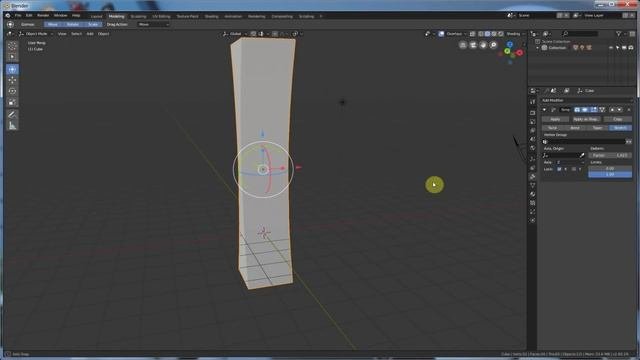Open the viewport Add menu
Image resolution: width=640 pixels, height=360 pixels.
[x=90, y=34]
